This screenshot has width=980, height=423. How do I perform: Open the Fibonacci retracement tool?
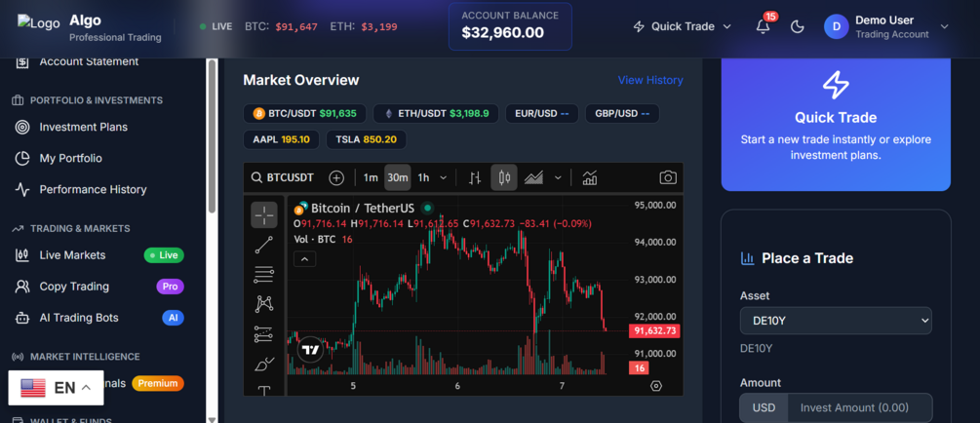(x=264, y=274)
